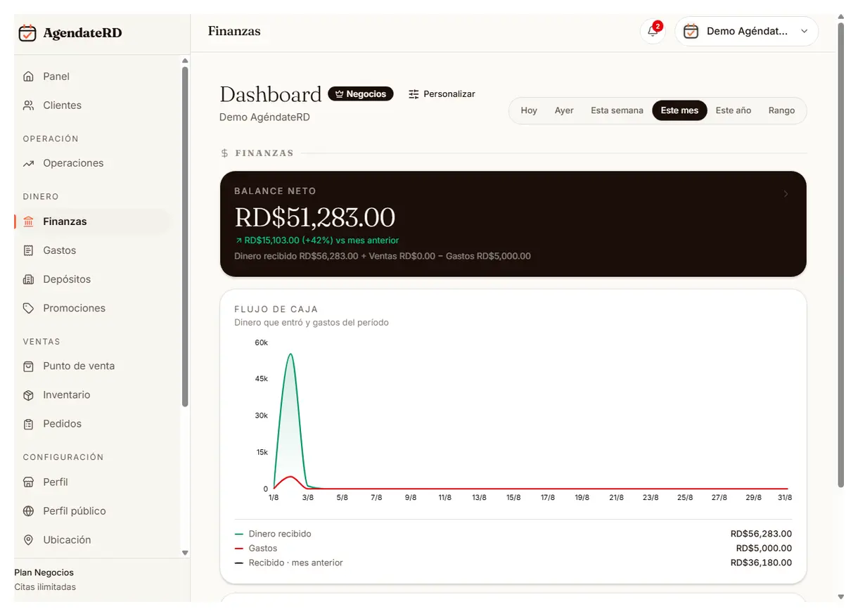This screenshot has width=858, height=616.
Task: Click the Perfil store icon
Action: click(28, 482)
